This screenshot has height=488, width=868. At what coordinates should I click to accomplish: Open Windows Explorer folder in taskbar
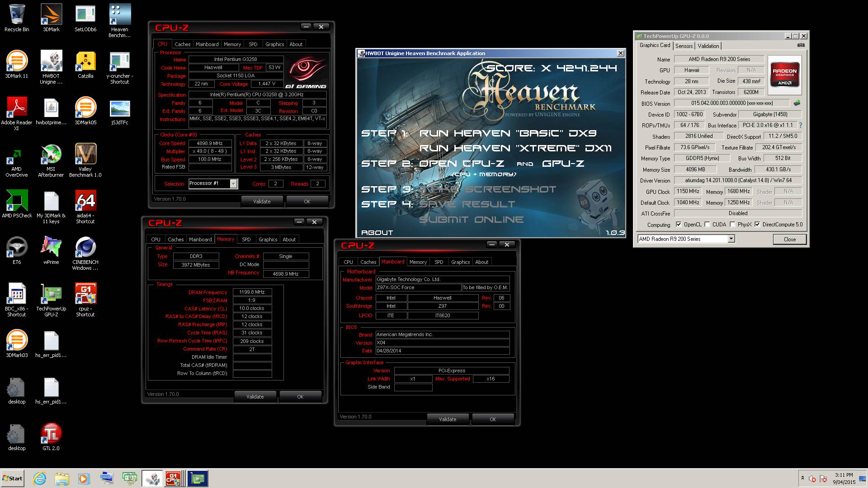[62, 478]
